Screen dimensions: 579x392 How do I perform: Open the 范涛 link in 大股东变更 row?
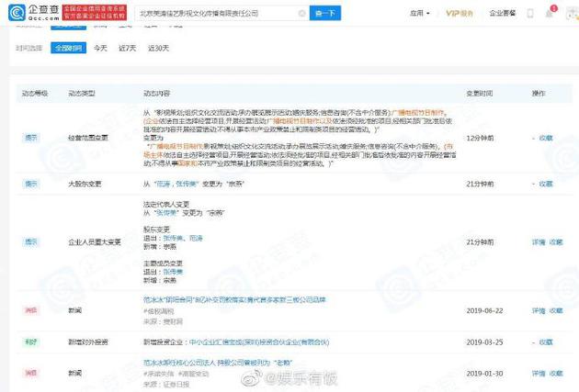tap(163, 184)
